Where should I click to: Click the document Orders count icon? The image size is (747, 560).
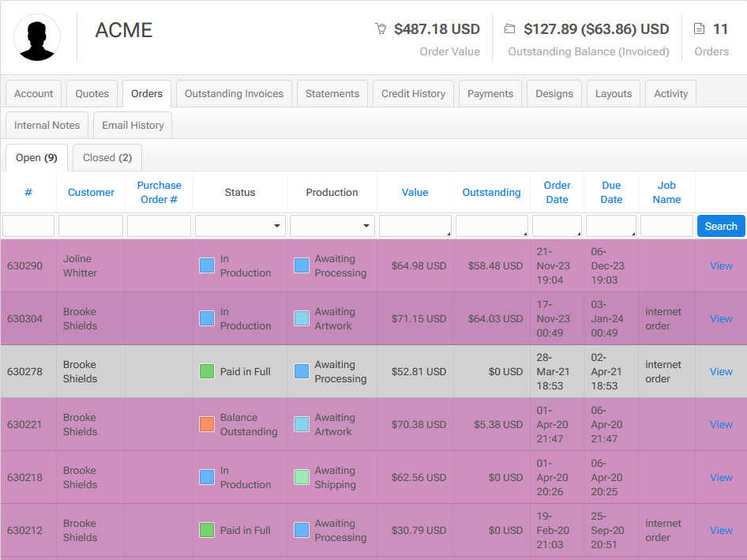(699, 29)
